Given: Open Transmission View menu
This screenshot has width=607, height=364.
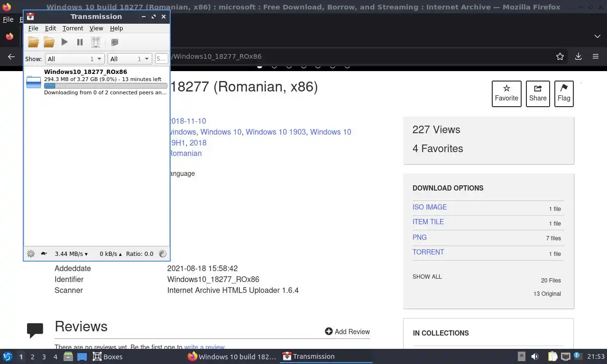Looking at the screenshot, I should click(96, 28).
